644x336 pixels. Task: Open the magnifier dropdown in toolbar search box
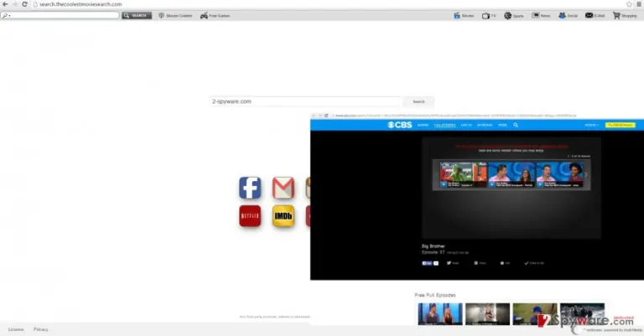(6, 16)
